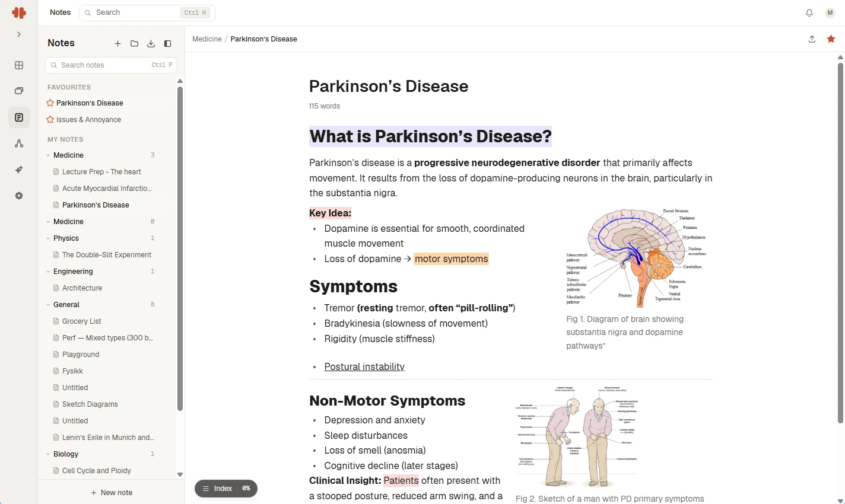The image size is (845, 504).
Task: Click the brain diagram image
Action: 636,258
